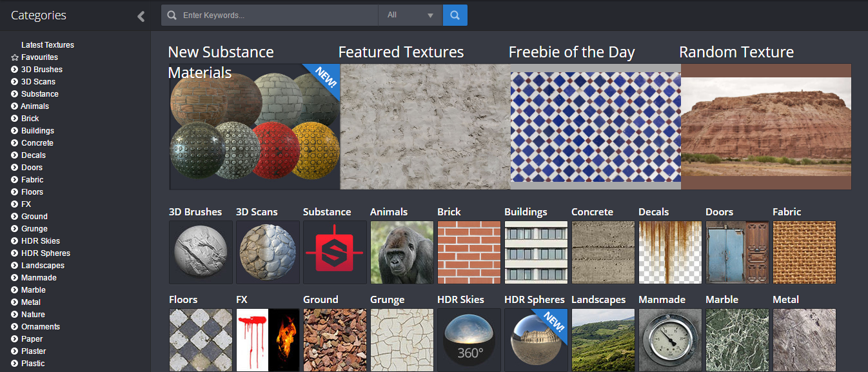Image resolution: width=868 pixels, height=372 pixels.
Task: Open the Random Texture mesa image
Action: 766,126
